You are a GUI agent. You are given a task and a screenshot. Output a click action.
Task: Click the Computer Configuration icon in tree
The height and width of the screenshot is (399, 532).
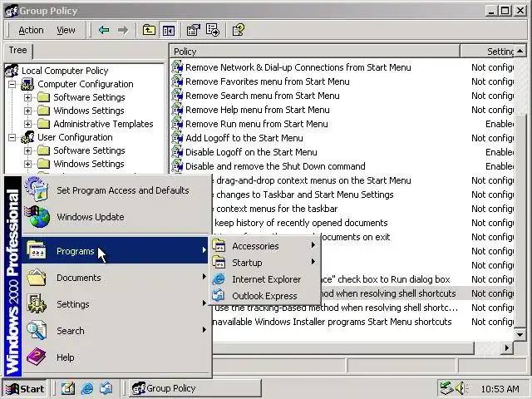[x=27, y=84]
